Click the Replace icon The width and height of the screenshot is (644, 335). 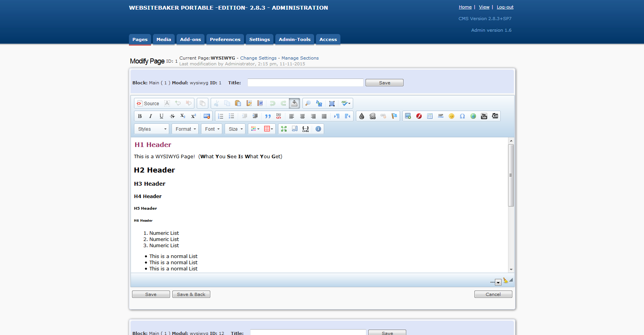(319, 103)
